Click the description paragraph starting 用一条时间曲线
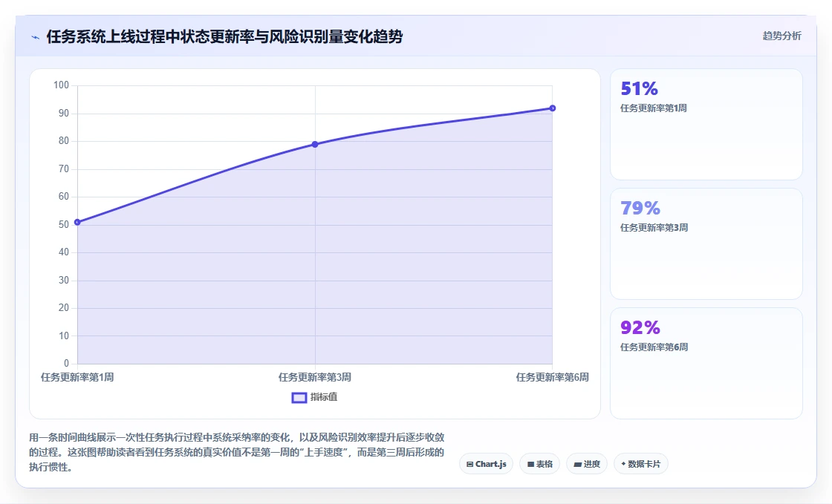832x504 pixels. [x=237, y=452]
